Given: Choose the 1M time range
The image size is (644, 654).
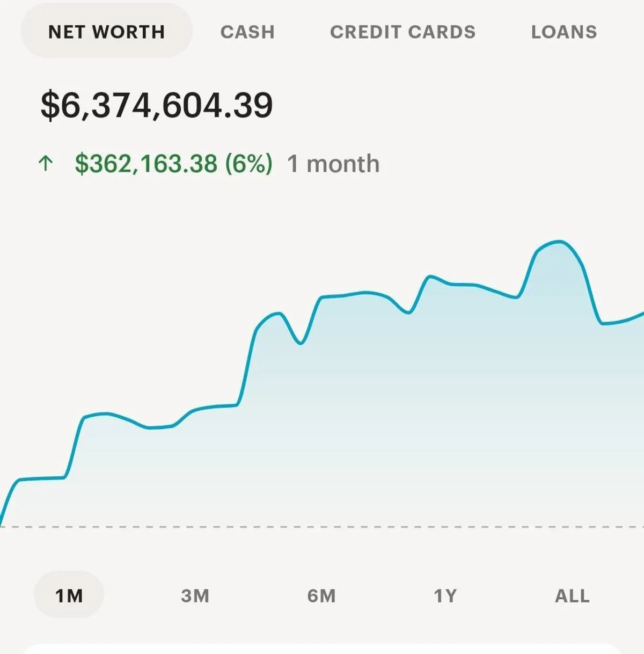Looking at the screenshot, I should pyautogui.click(x=69, y=595).
